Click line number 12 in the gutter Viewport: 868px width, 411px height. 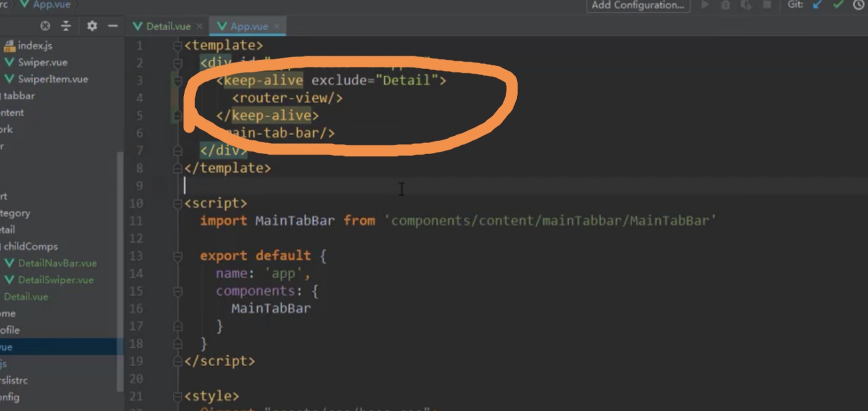pyautogui.click(x=136, y=239)
